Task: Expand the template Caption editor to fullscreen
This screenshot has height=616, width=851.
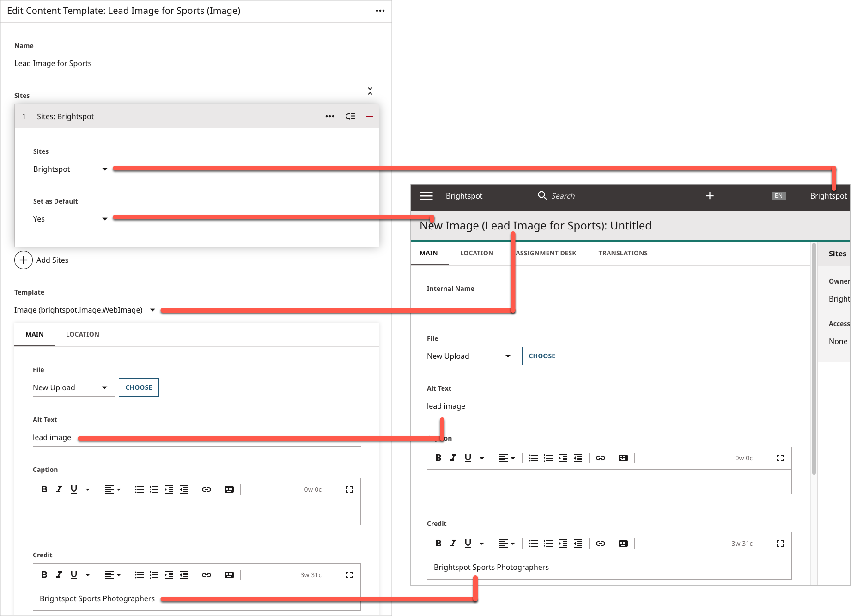Action: [349, 489]
